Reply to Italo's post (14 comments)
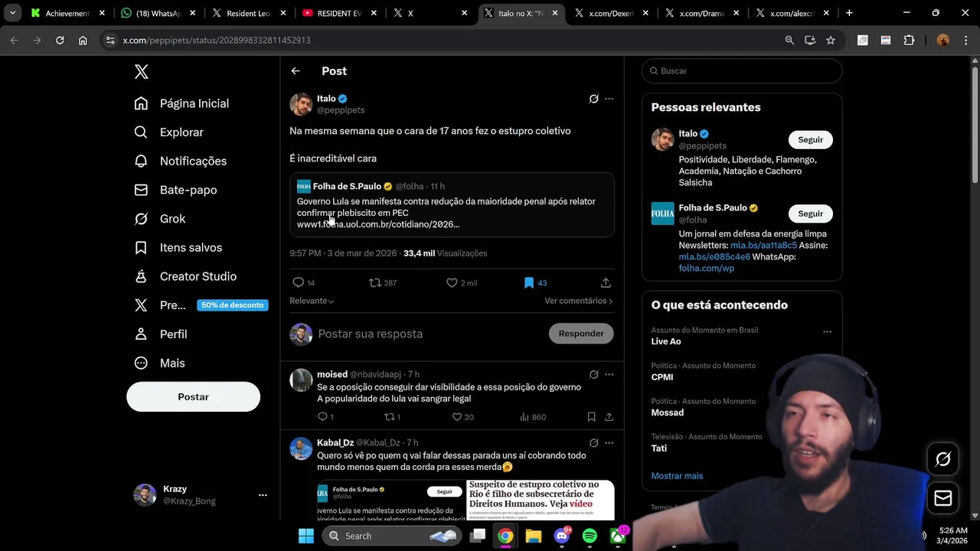This screenshot has width=980, height=551. tap(304, 282)
